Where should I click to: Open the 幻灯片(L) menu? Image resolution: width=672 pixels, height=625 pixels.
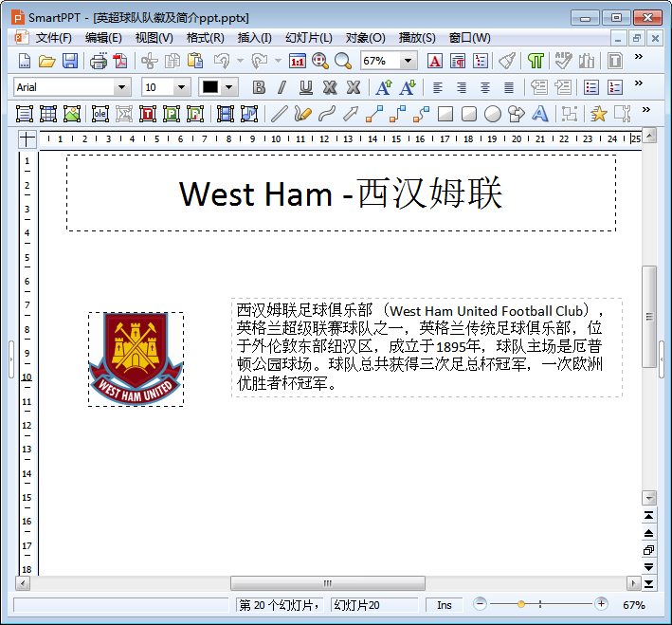coord(309,38)
